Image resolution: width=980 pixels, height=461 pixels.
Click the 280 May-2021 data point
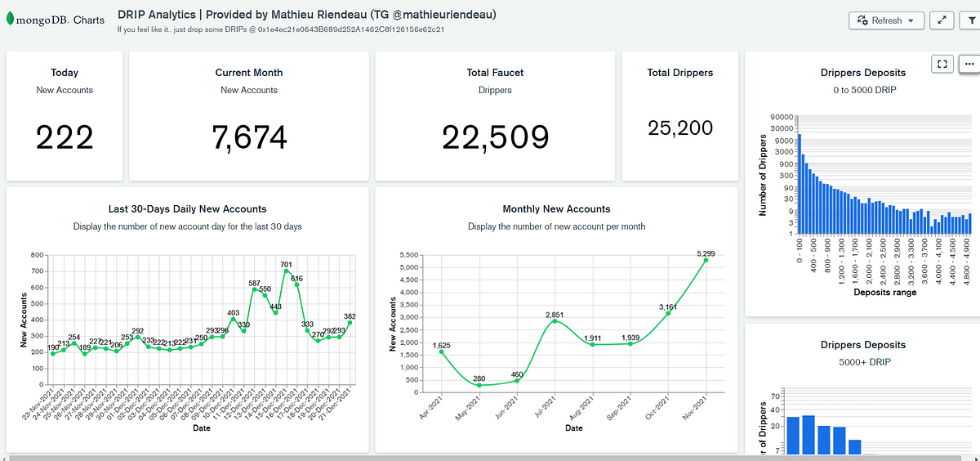click(x=479, y=386)
